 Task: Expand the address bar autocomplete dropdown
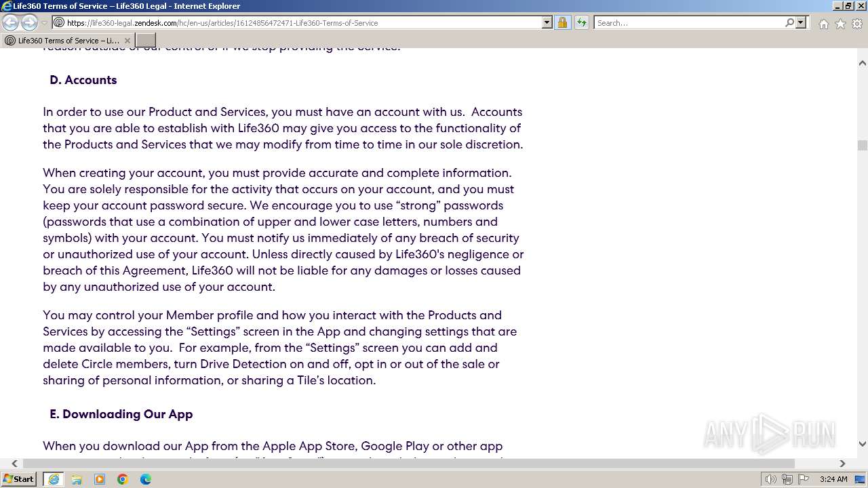pos(547,22)
